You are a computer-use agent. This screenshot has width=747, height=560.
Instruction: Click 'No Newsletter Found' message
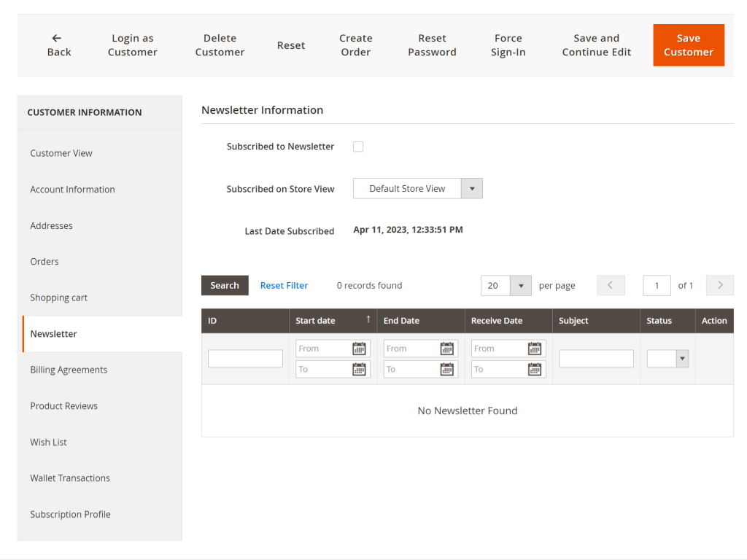468,411
